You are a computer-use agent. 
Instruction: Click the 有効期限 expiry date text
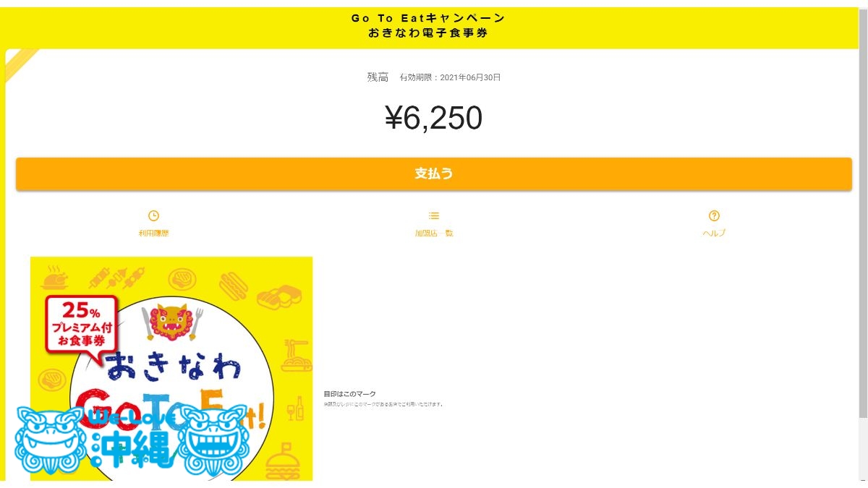450,77
